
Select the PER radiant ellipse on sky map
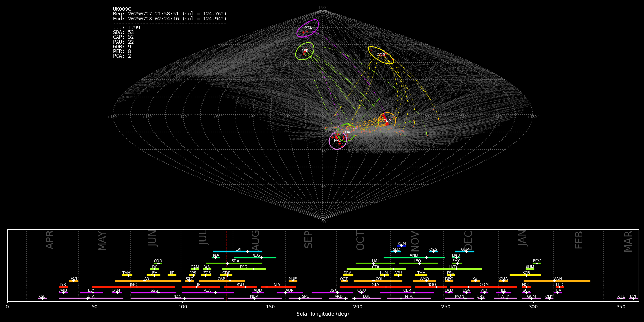(x=305, y=51)
